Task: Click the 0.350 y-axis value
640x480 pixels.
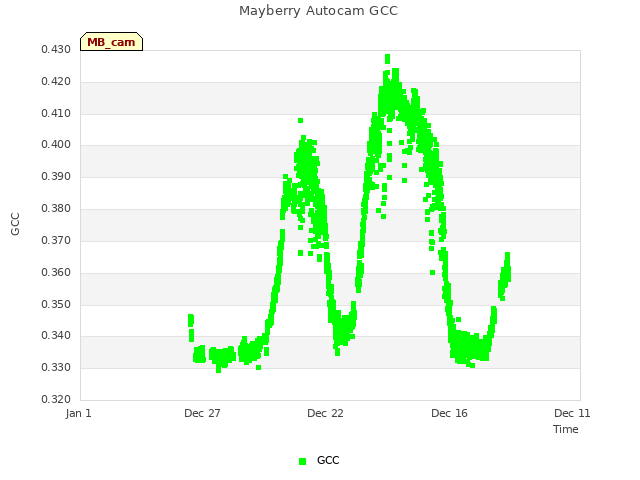Action: [56, 304]
